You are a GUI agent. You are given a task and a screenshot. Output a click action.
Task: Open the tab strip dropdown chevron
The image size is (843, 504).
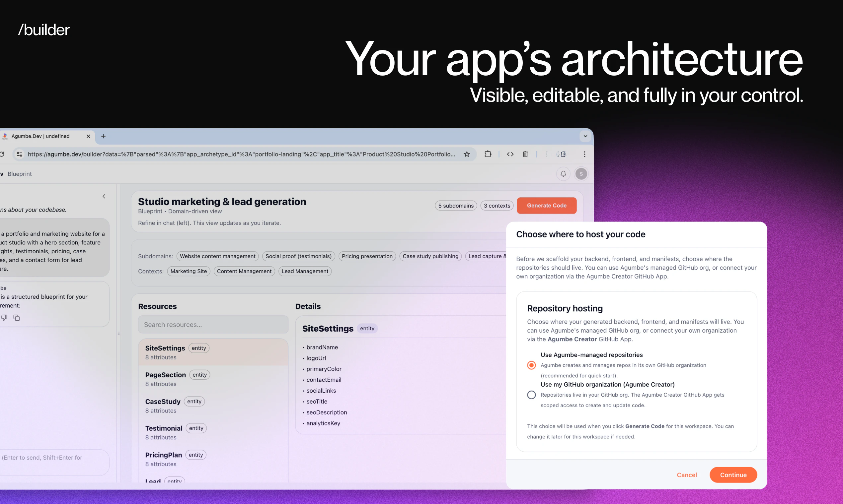(x=585, y=136)
